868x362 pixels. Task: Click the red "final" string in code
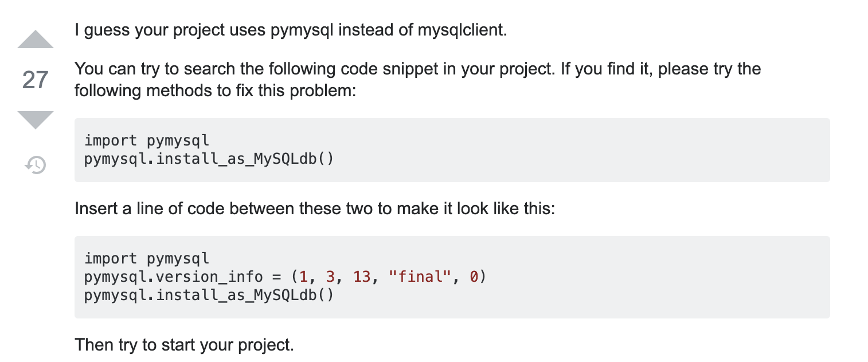click(x=417, y=277)
